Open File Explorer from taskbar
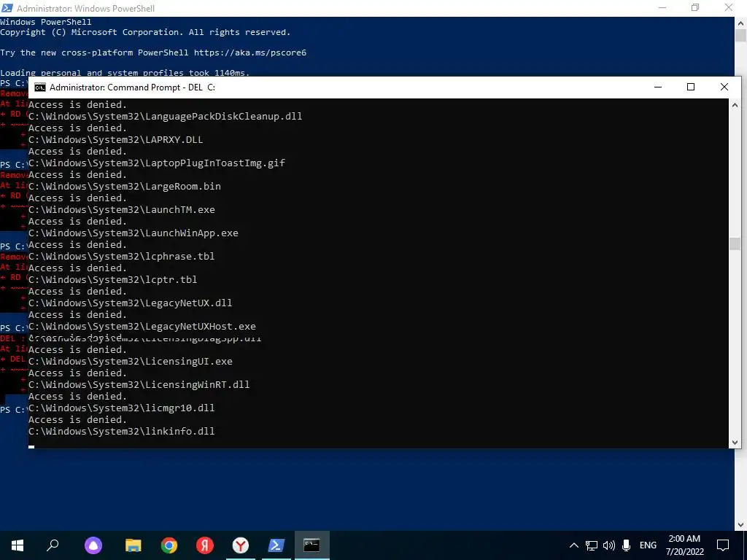The height and width of the screenshot is (560, 747). point(133,545)
